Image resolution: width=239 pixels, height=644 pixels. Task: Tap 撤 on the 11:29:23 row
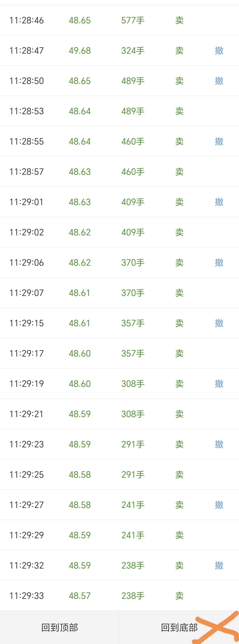pyautogui.click(x=219, y=444)
